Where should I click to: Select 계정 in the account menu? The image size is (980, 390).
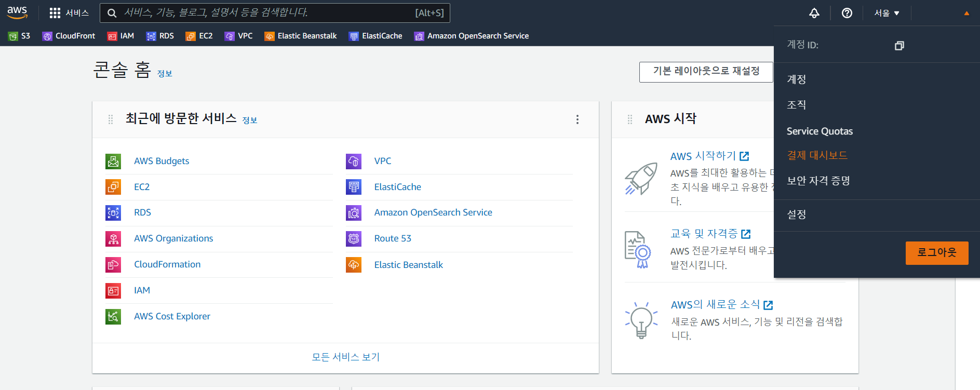tap(796, 79)
